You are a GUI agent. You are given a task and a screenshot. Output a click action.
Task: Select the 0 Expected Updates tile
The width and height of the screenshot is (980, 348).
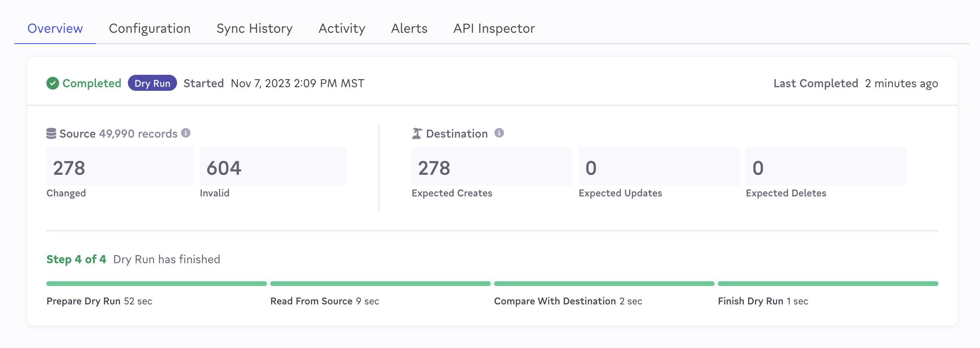click(659, 167)
